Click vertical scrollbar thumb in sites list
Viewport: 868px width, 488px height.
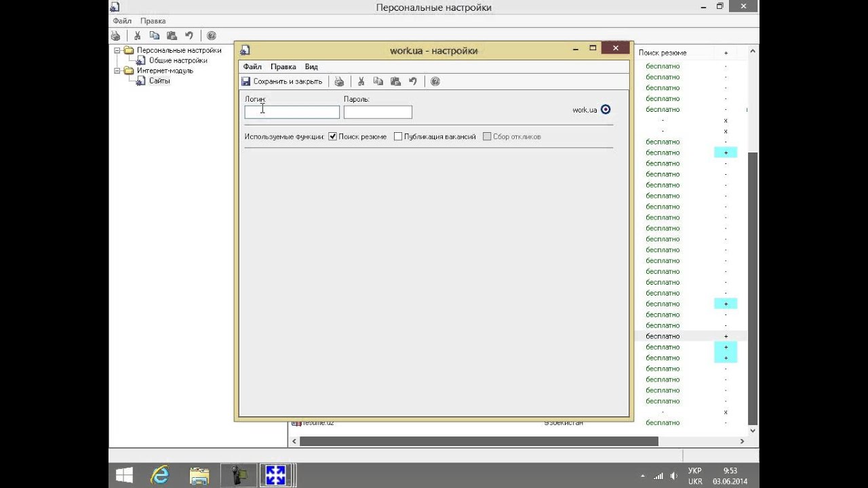(753, 289)
